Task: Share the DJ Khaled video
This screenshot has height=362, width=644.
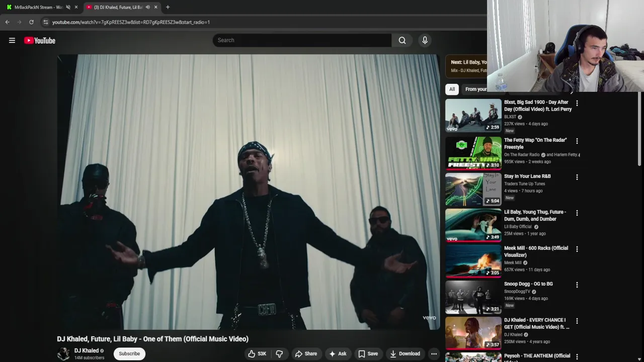Action: 306,353
